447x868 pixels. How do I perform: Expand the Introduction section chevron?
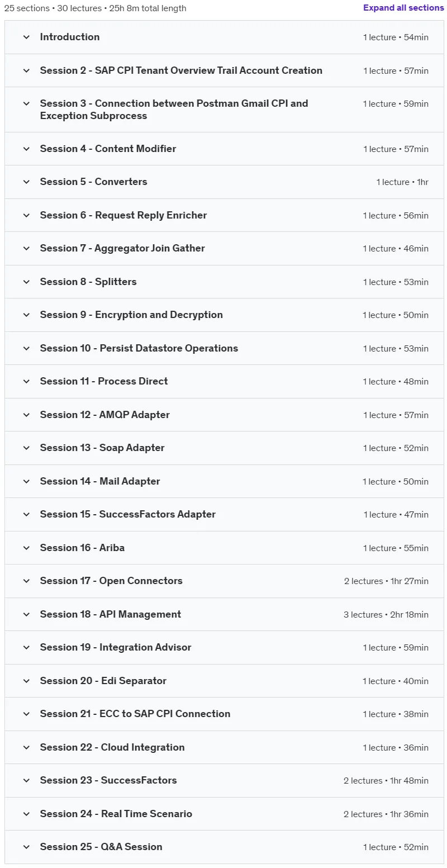(26, 37)
